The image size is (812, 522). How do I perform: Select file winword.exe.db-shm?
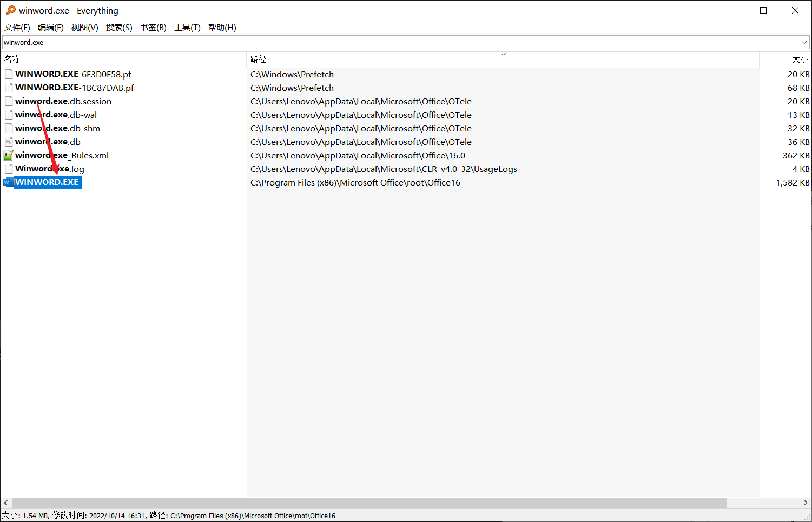point(58,128)
